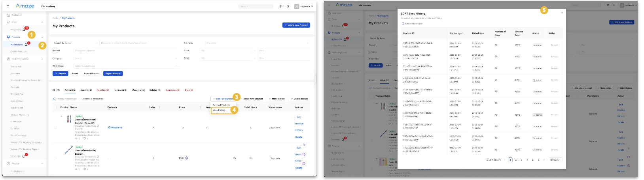Image resolution: width=644 pixels, height=180 pixels.
Task: Select the checkbox for the ฿505 product row
Action: [x=55, y=158]
